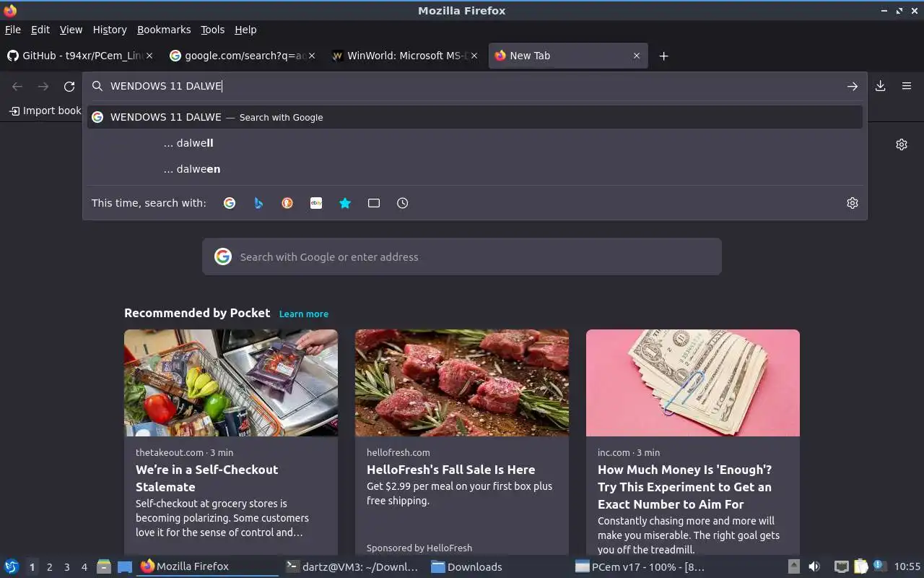Close the GitHub t94xr/PCem tab
The height and width of the screenshot is (578, 924).
coord(150,56)
